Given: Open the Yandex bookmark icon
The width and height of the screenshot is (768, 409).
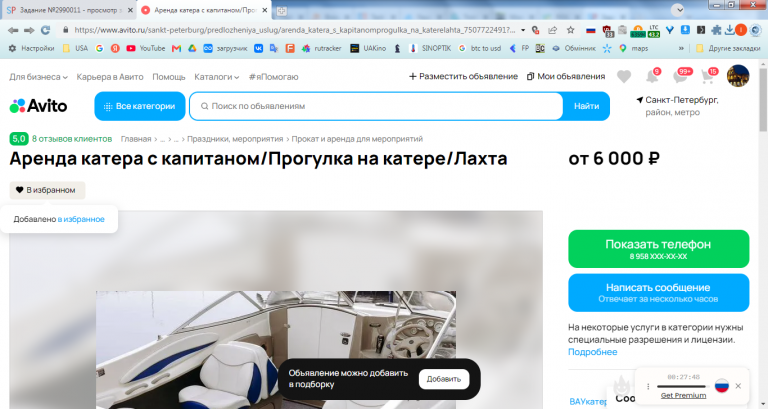Looking at the screenshot, I should (x=115, y=48).
